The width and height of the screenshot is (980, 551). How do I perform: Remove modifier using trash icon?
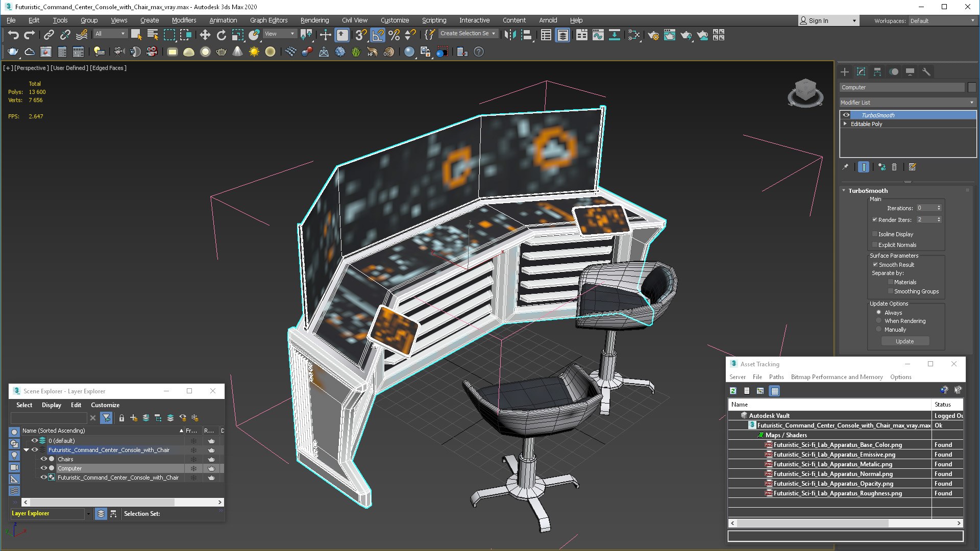[894, 167]
